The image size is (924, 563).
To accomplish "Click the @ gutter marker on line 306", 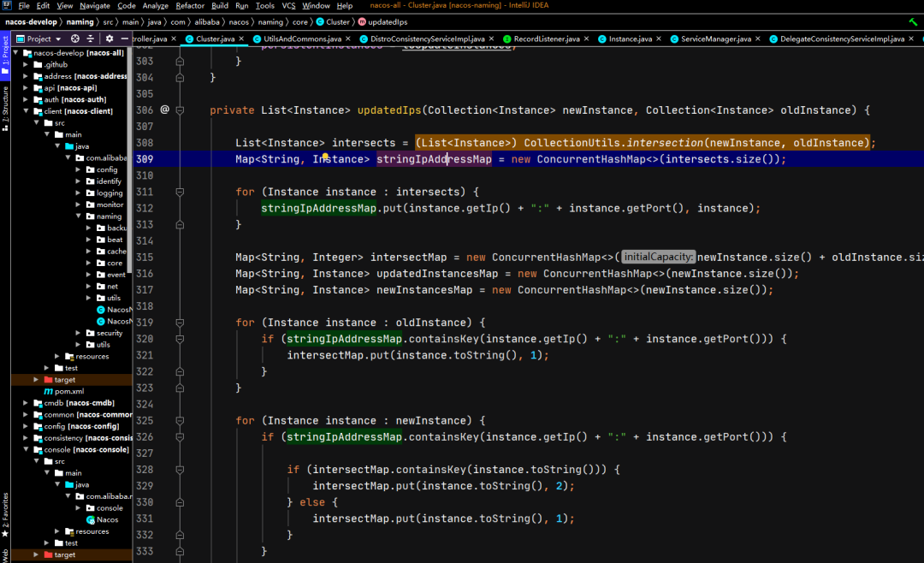I will pos(164,110).
